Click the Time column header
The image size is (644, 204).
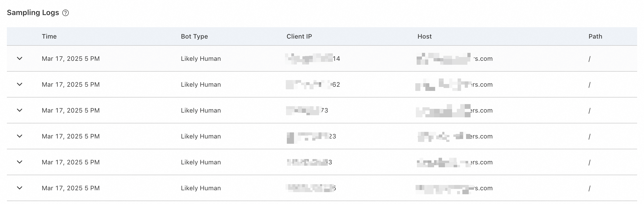click(49, 36)
